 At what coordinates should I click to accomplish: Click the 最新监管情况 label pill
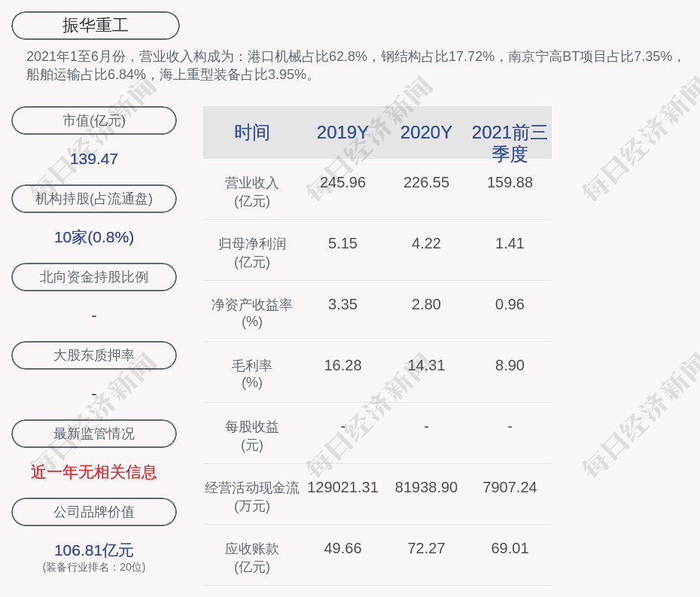coord(94,434)
